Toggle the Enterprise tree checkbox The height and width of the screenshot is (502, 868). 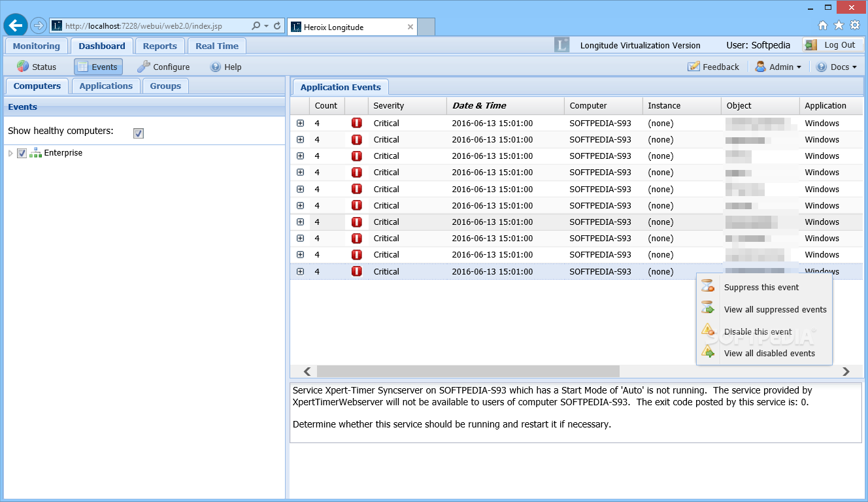click(x=22, y=153)
